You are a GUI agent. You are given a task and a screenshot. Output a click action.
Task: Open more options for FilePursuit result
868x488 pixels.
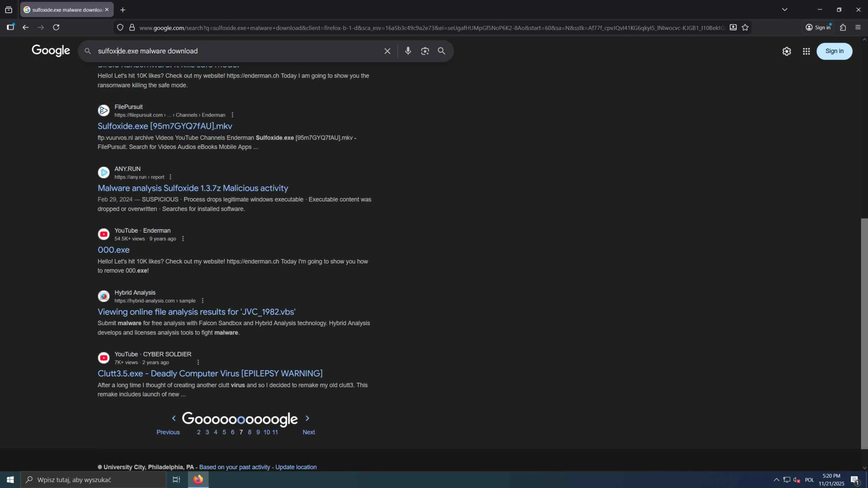point(232,115)
